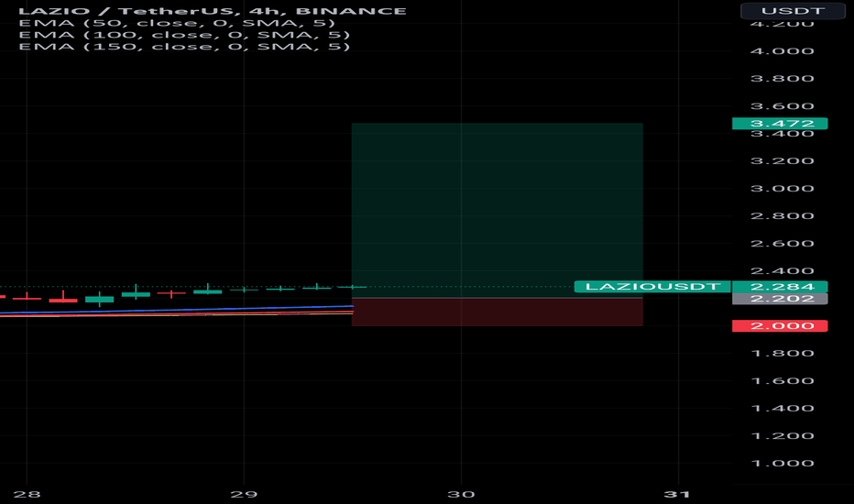Image resolution: width=854 pixels, height=504 pixels.
Task: Click the 2.000 stop-loss price label
Action: pyautogui.click(x=780, y=326)
